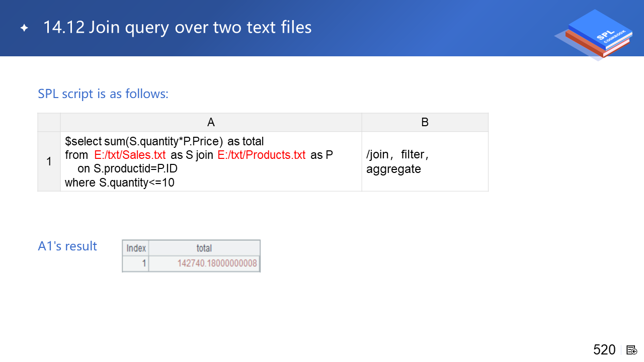Click '$select sum(S.quantity*P.Price)' code line
This screenshot has height=362, width=644.
pyautogui.click(x=144, y=141)
